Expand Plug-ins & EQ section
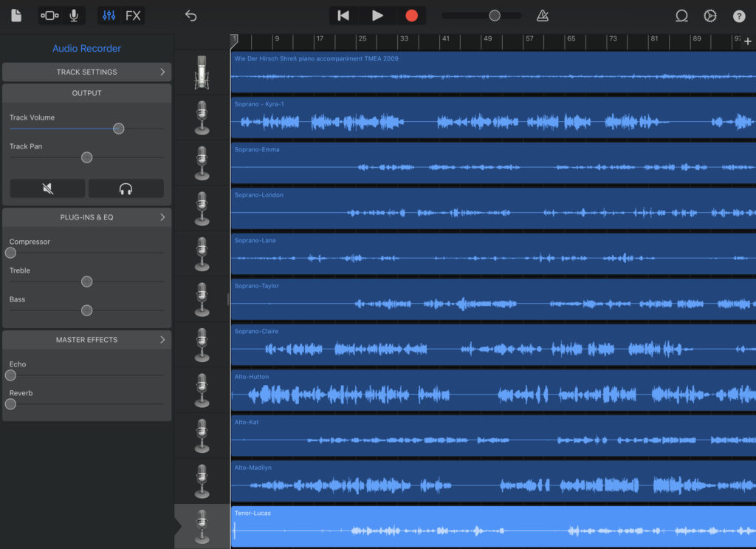Viewport: 756px width, 549px height. (87, 217)
